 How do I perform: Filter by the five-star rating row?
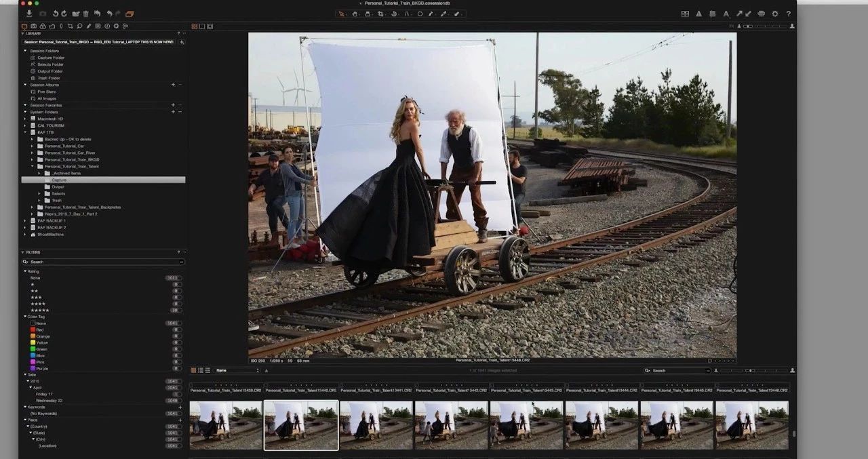(x=102, y=310)
